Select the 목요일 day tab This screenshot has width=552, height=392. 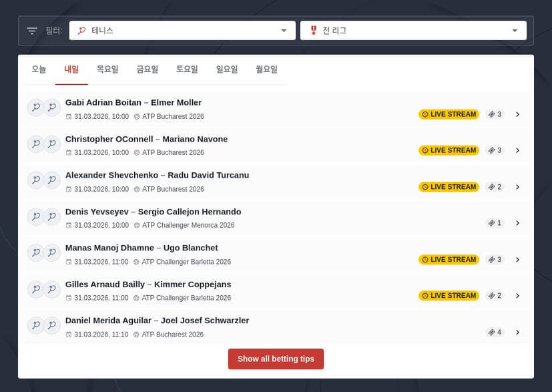pyautogui.click(x=107, y=69)
